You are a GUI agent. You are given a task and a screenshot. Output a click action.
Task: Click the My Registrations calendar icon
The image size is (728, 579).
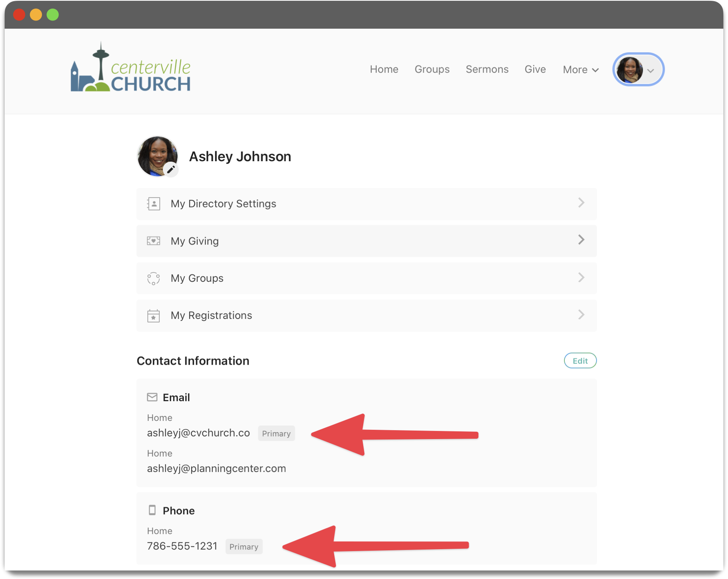pyautogui.click(x=154, y=315)
